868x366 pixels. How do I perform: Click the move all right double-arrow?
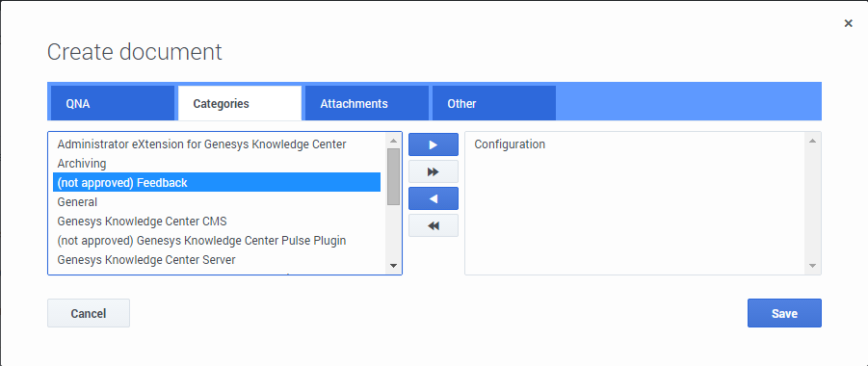click(434, 171)
